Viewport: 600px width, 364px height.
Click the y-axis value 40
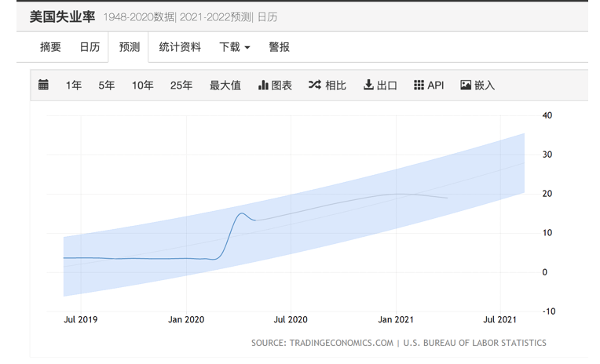[x=547, y=115]
